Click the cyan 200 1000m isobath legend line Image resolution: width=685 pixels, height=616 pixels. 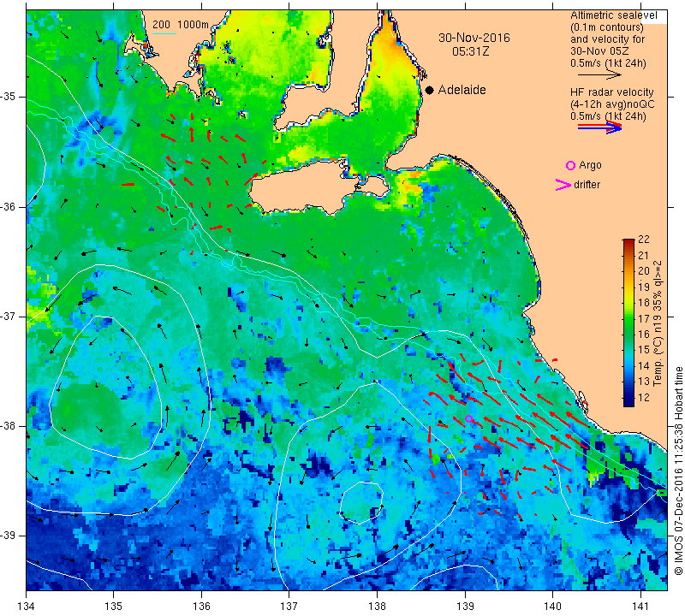164,33
